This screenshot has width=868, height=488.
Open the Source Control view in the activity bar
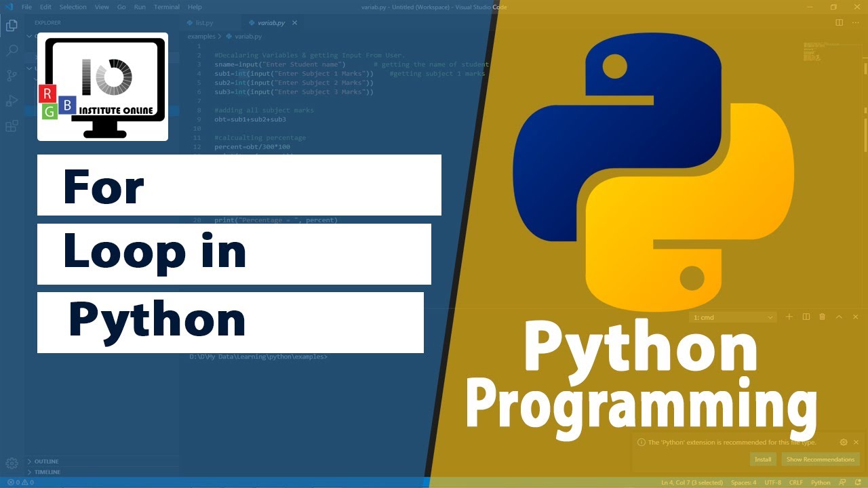[12, 76]
